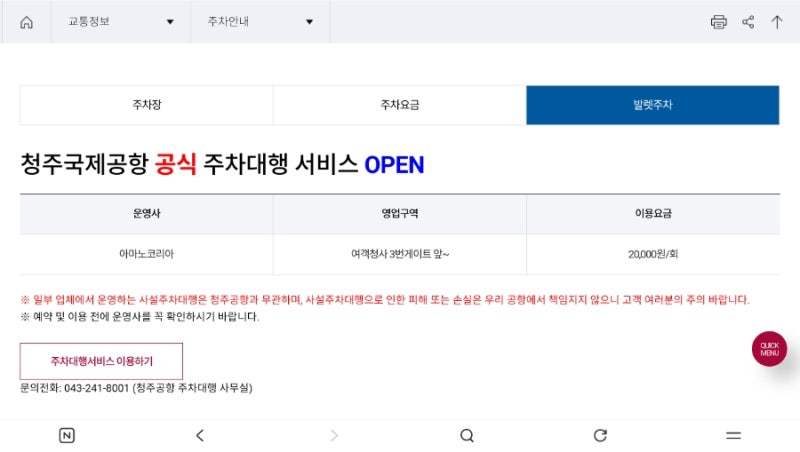The width and height of the screenshot is (800, 452).
Task: Click 주차대행서비스 이용하기 button
Action: pyautogui.click(x=101, y=361)
